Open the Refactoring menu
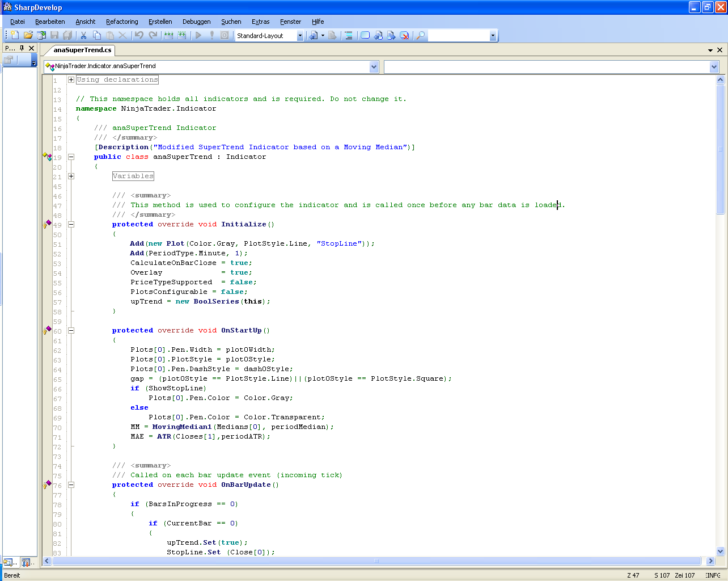Viewport: 728px width, 581px height. 122,22
